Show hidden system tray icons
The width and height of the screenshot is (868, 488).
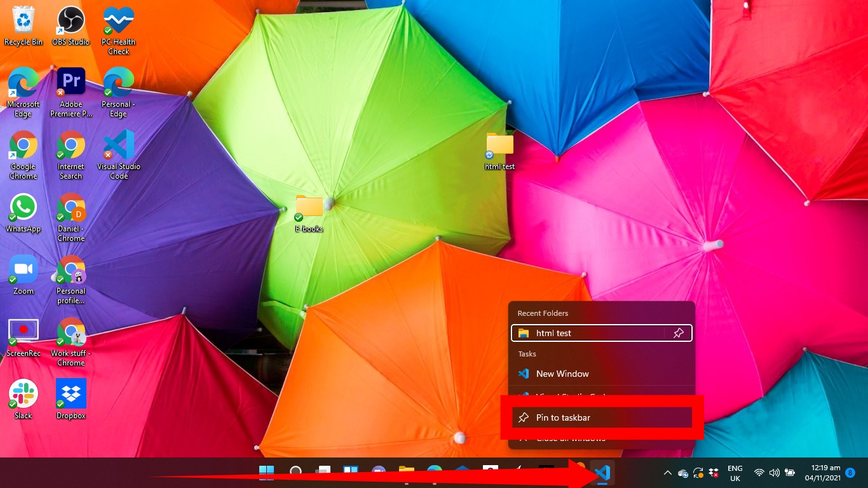click(x=668, y=473)
